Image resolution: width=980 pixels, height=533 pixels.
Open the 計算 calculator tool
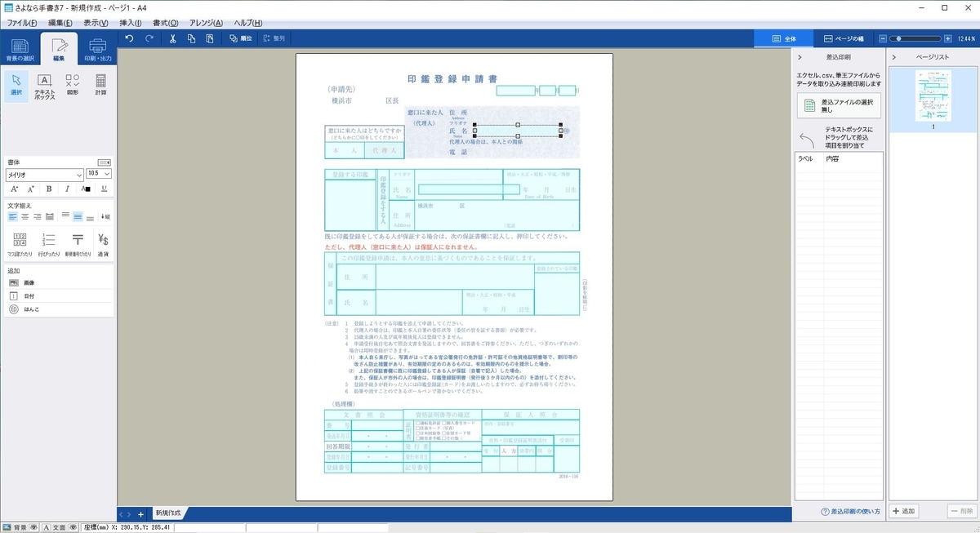click(100, 85)
